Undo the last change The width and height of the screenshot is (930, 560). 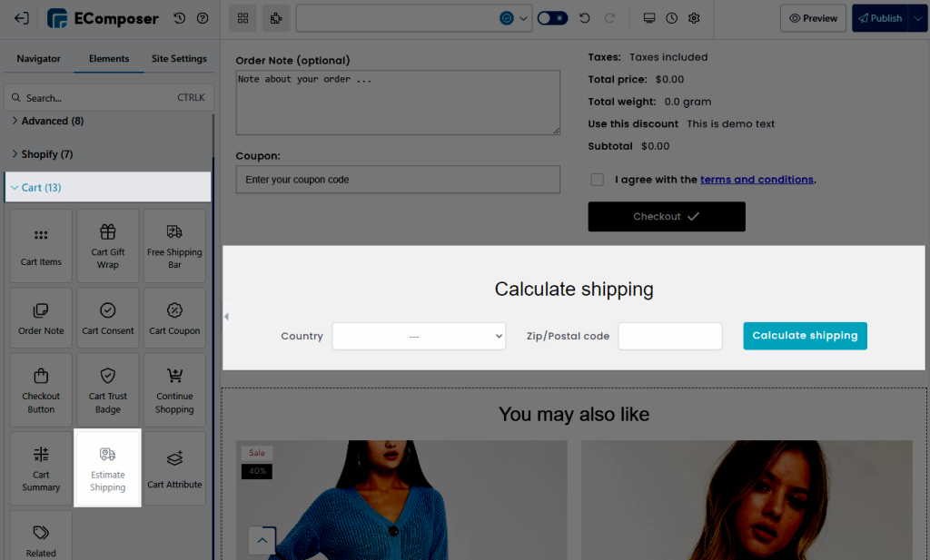[x=585, y=18]
